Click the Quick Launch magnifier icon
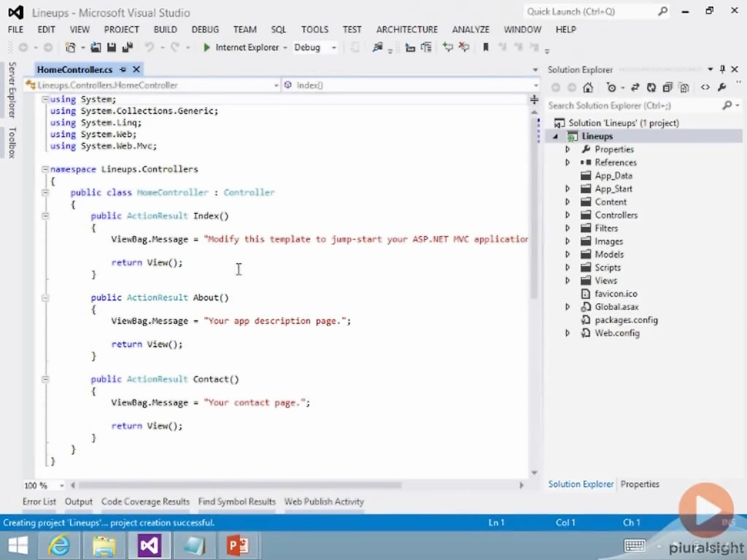The image size is (747, 560). tap(662, 11)
